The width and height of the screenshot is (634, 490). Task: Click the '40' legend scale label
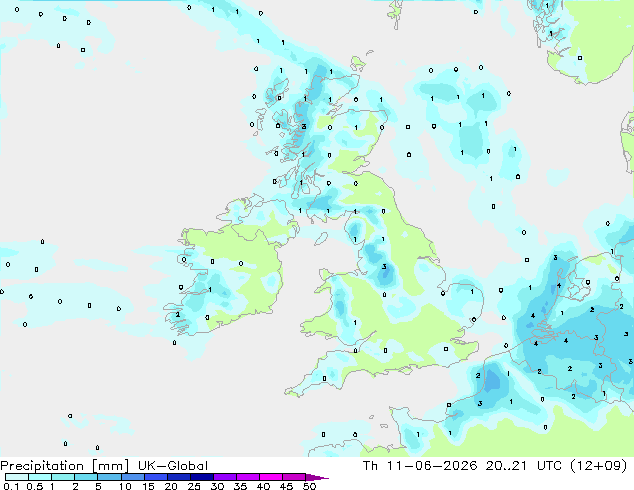pos(263,486)
